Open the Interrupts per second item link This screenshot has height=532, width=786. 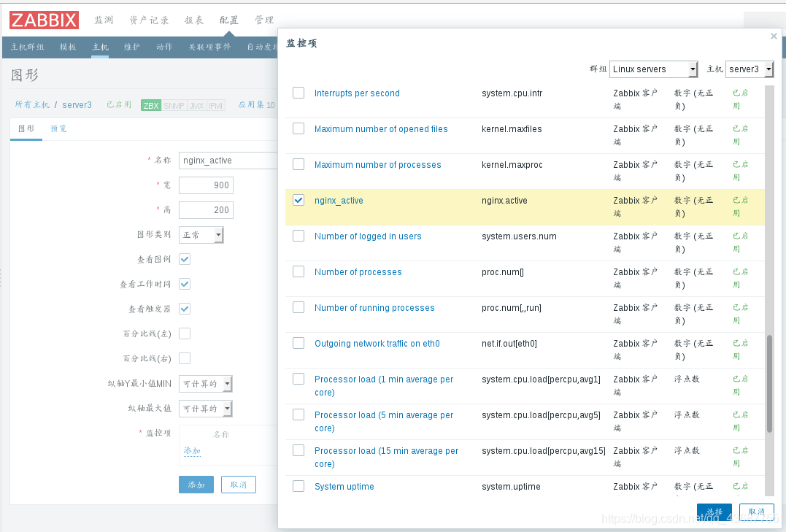pyautogui.click(x=357, y=93)
